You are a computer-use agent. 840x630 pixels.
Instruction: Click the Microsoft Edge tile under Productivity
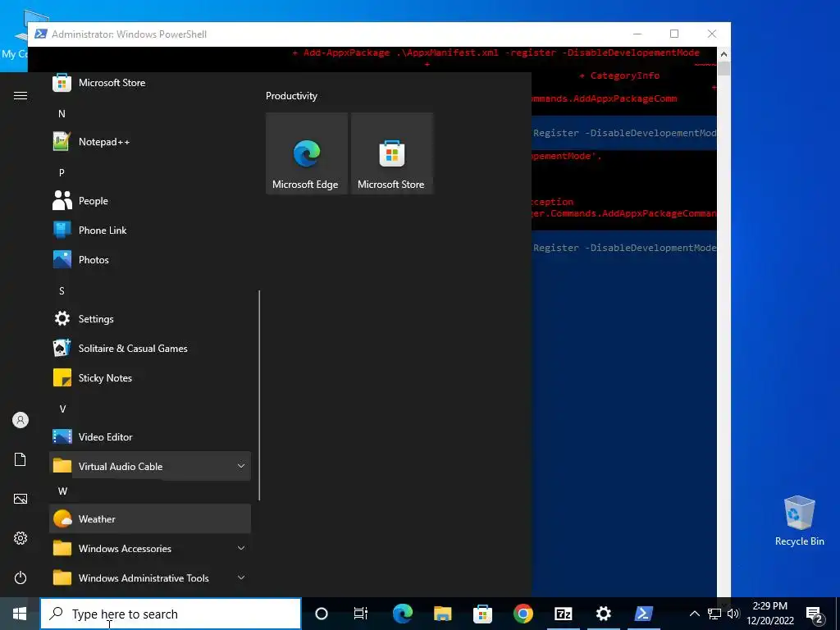[307, 153]
